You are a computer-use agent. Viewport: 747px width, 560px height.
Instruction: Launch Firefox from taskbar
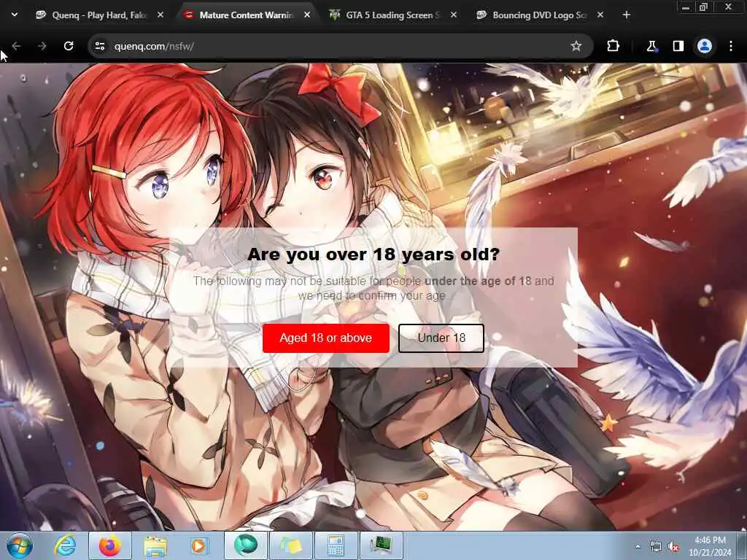(x=110, y=545)
